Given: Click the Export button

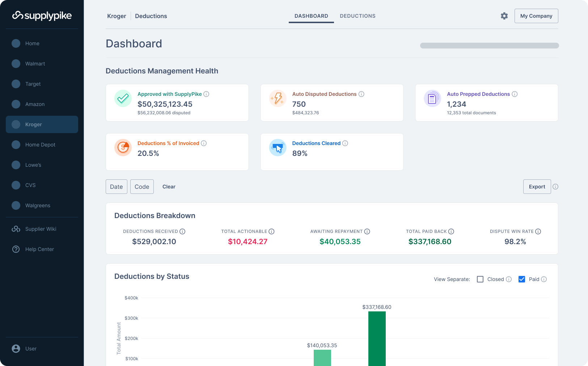Looking at the screenshot, I should pyautogui.click(x=537, y=187).
